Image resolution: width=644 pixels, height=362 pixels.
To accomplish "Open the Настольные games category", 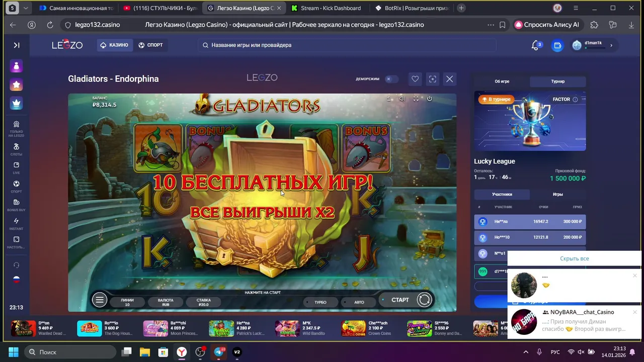I will click(16, 242).
